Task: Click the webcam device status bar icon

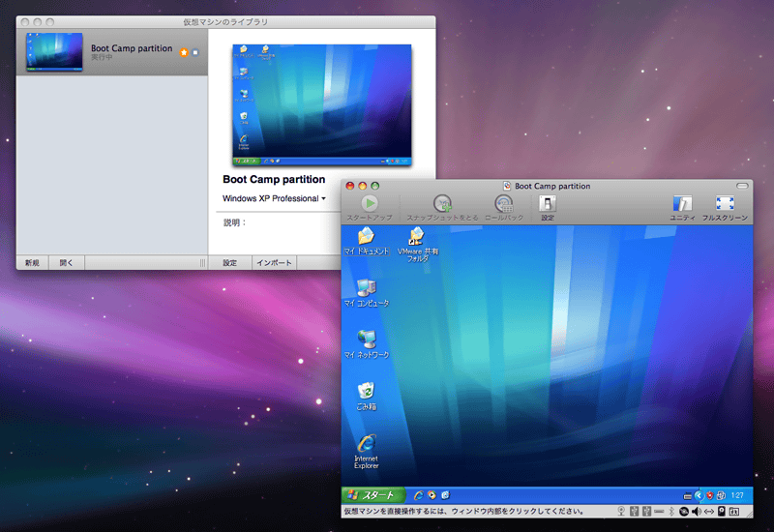Action: pyautogui.click(x=621, y=512)
